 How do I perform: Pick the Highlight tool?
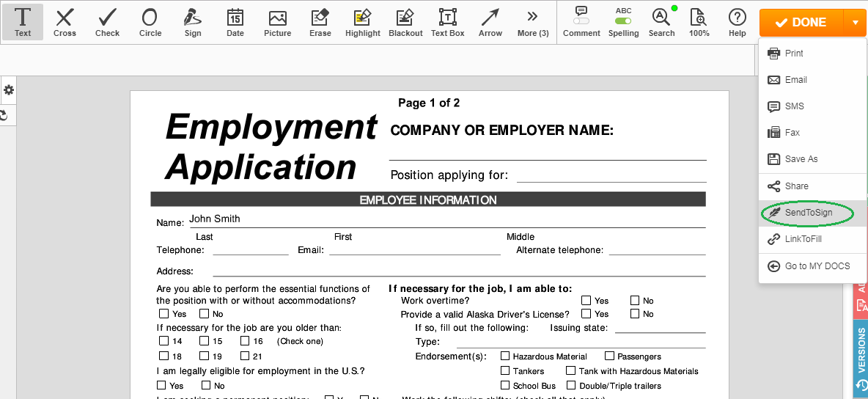[x=363, y=22]
